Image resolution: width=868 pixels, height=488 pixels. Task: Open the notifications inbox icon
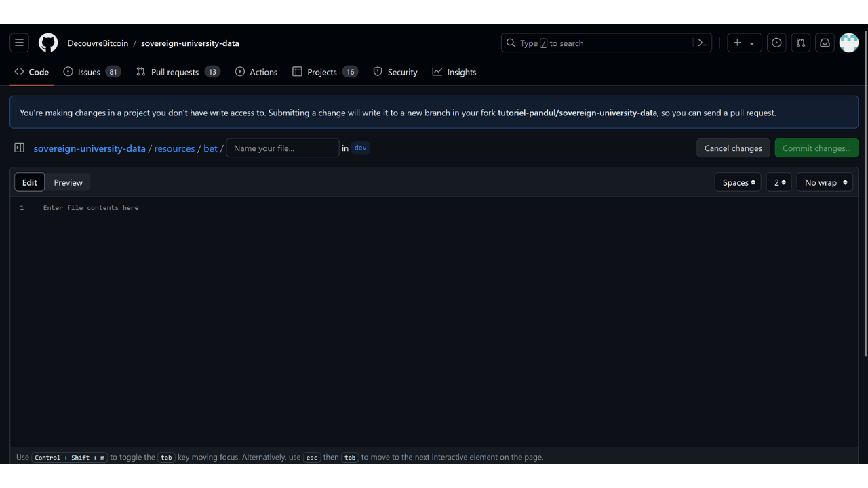coord(825,43)
